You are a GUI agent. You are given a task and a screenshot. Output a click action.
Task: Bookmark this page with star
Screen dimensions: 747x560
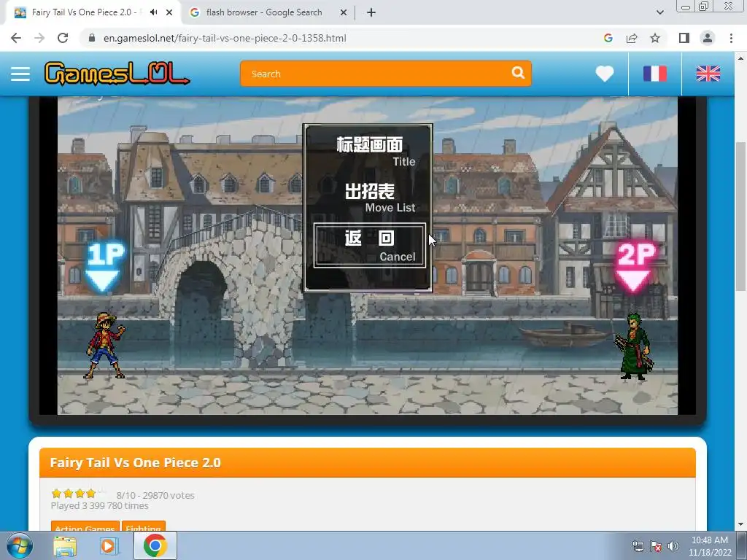pos(655,38)
